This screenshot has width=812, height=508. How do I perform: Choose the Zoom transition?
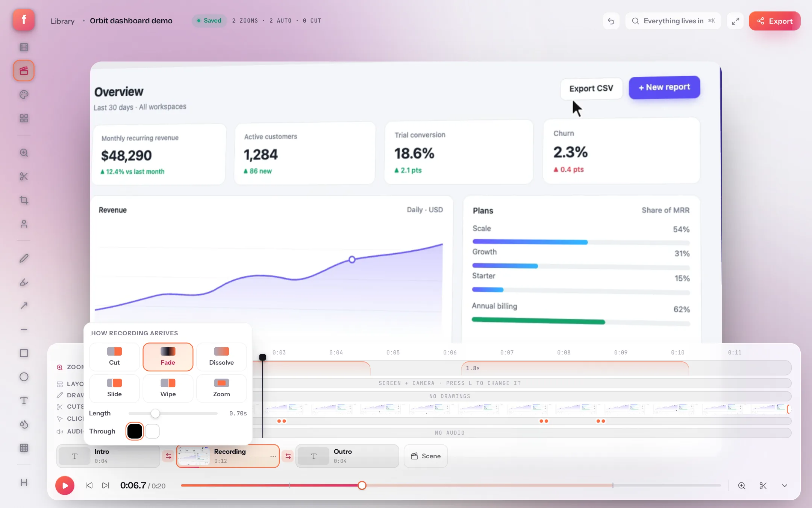pyautogui.click(x=221, y=388)
